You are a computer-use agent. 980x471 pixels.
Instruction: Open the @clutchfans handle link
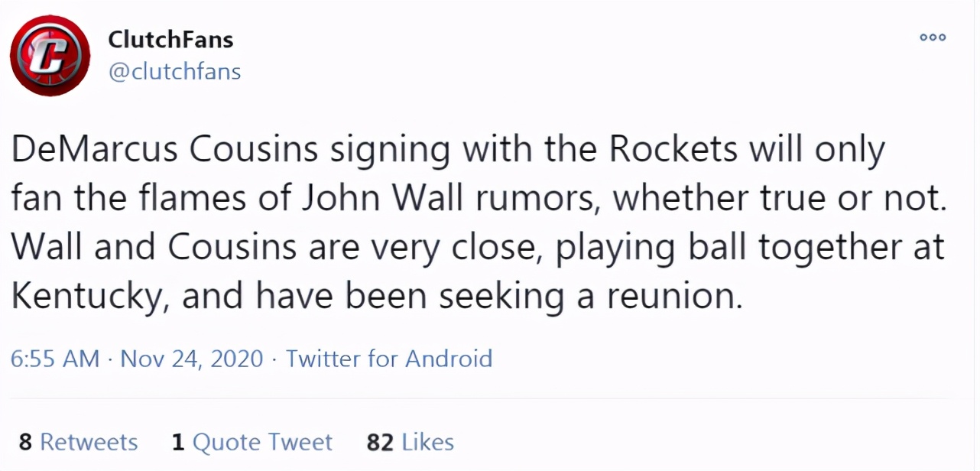174,72
